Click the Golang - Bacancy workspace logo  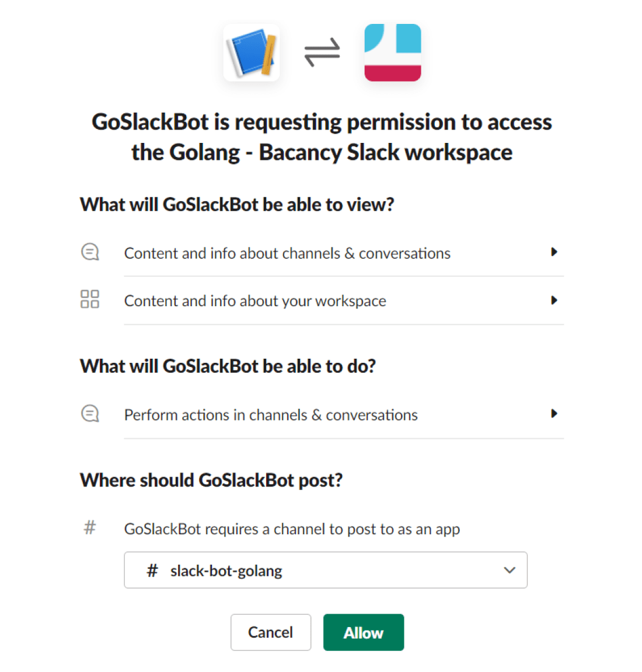pos(392,52)
